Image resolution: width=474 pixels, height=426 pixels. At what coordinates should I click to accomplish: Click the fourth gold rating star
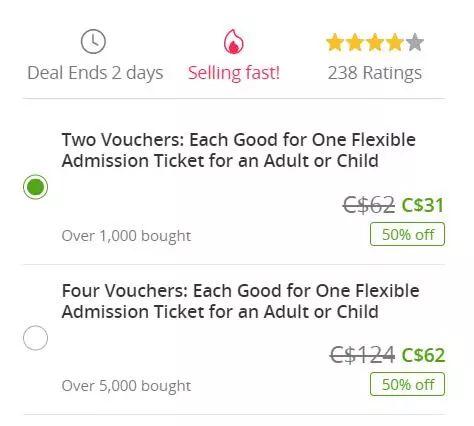click(395, 42)
